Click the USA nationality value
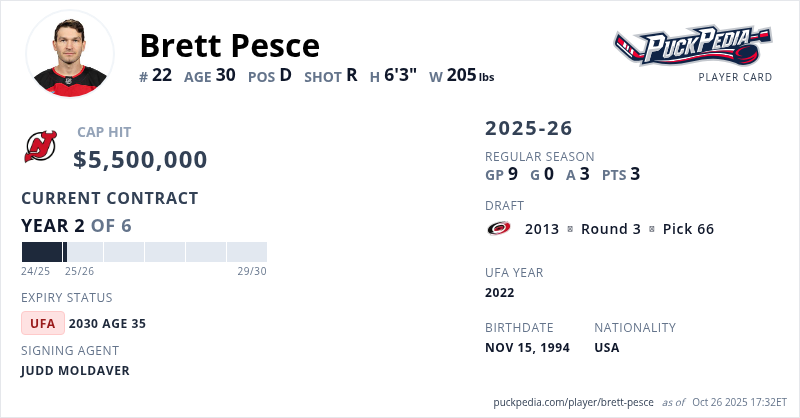The image size is (800, 418). coord(607,348)
